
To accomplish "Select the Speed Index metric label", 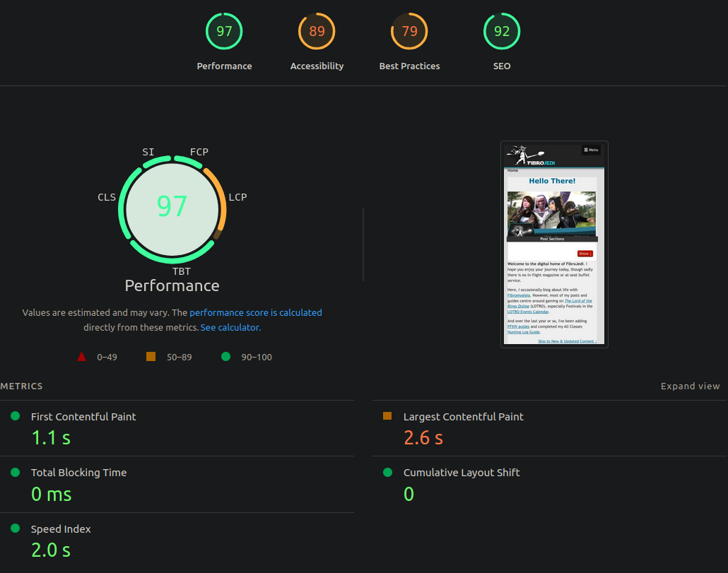I will [x=61, y=529].
